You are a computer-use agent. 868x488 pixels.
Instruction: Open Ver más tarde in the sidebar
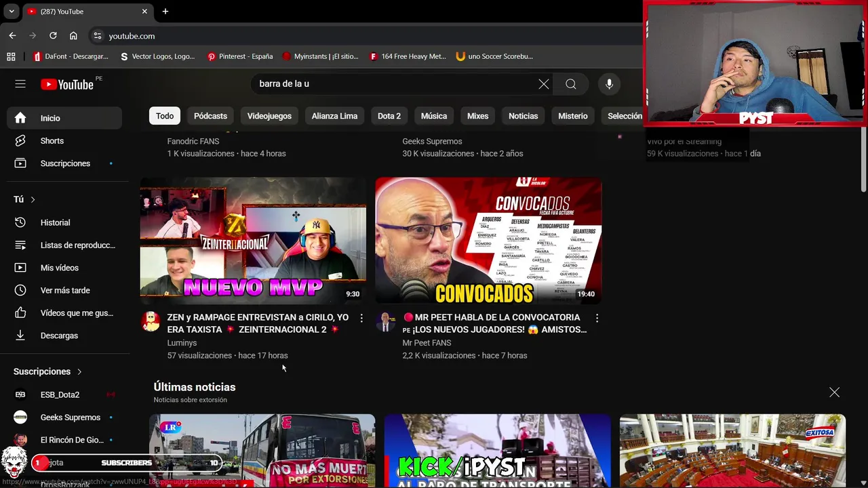point(64,290)
